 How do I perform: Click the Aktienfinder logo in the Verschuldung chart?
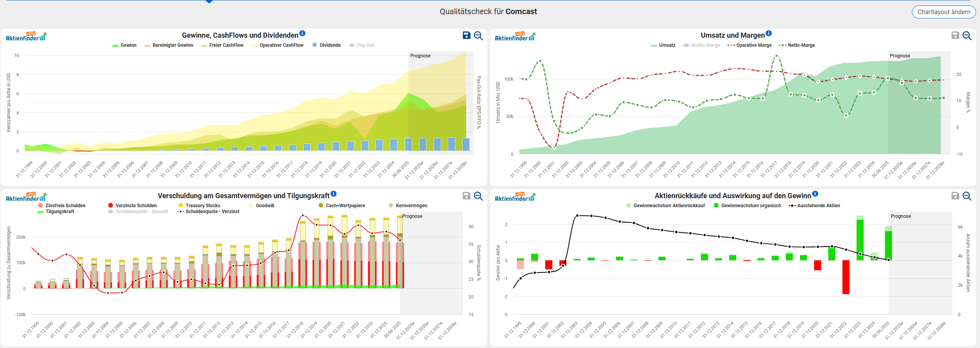[x=26, y=197]
